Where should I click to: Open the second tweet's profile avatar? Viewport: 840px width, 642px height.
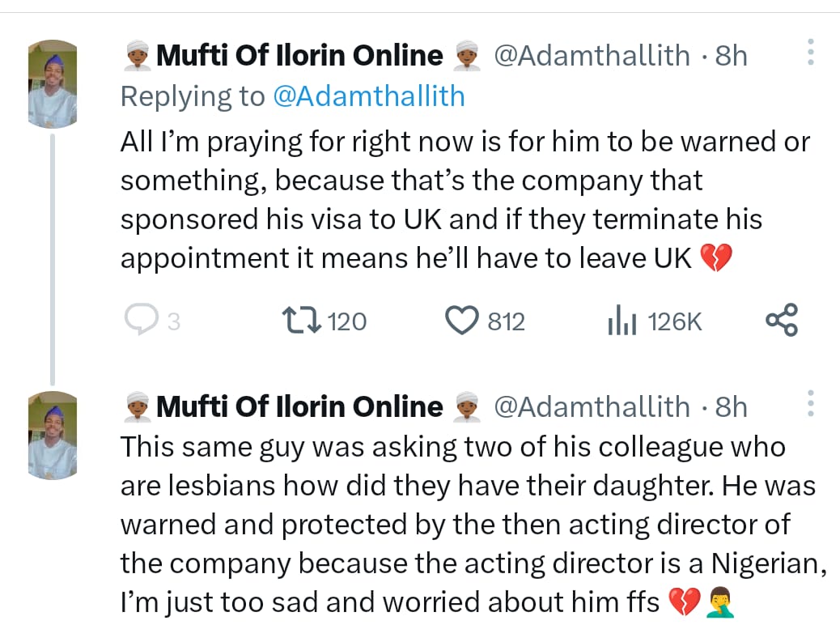(53, 436)
